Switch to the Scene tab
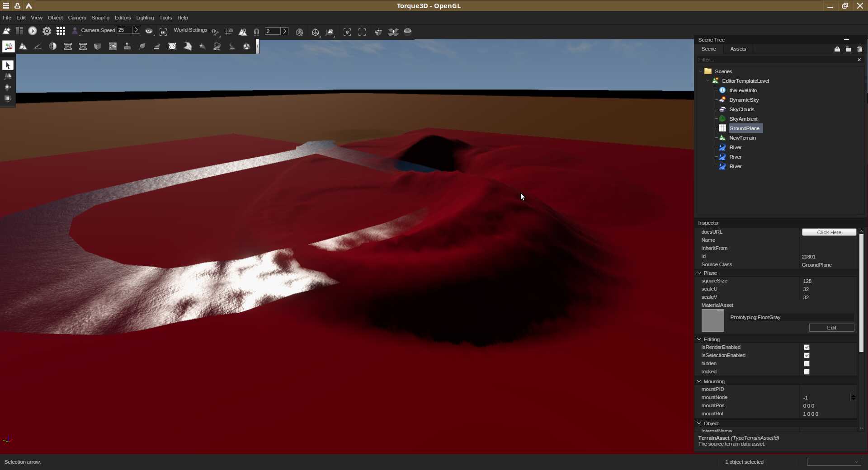 [708, 49]
